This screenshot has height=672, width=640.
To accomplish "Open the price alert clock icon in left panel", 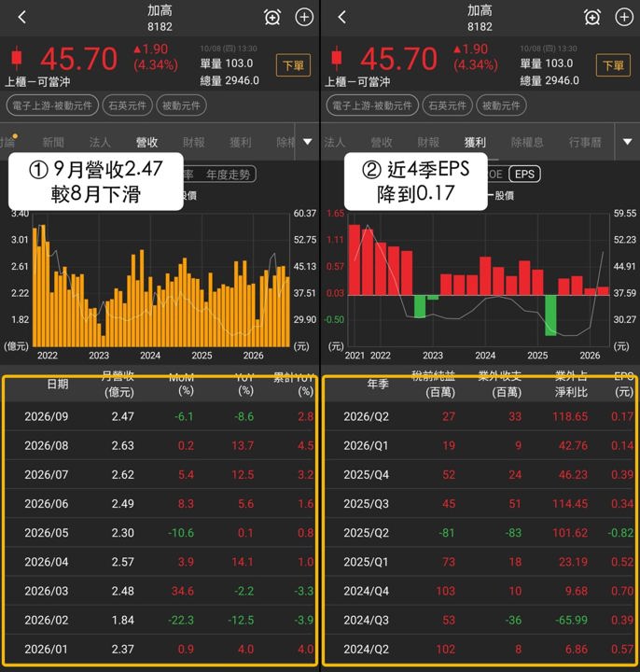I will pos(272,18).
